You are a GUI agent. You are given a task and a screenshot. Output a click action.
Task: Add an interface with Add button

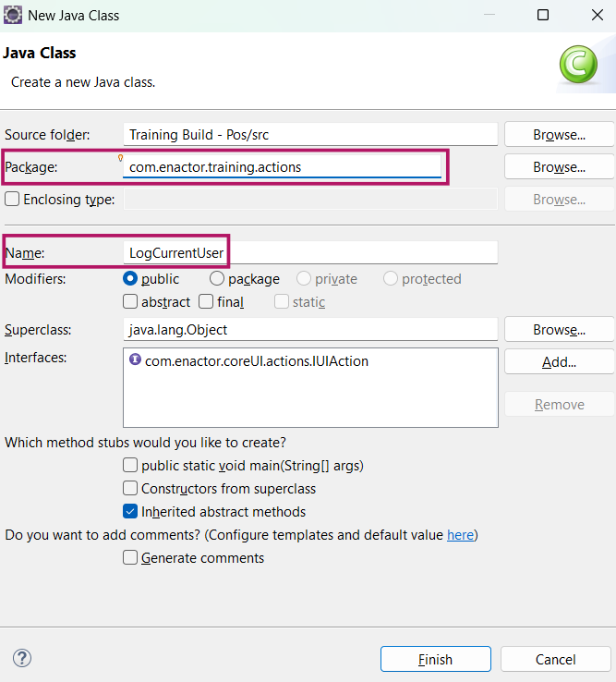click(559, 362)
